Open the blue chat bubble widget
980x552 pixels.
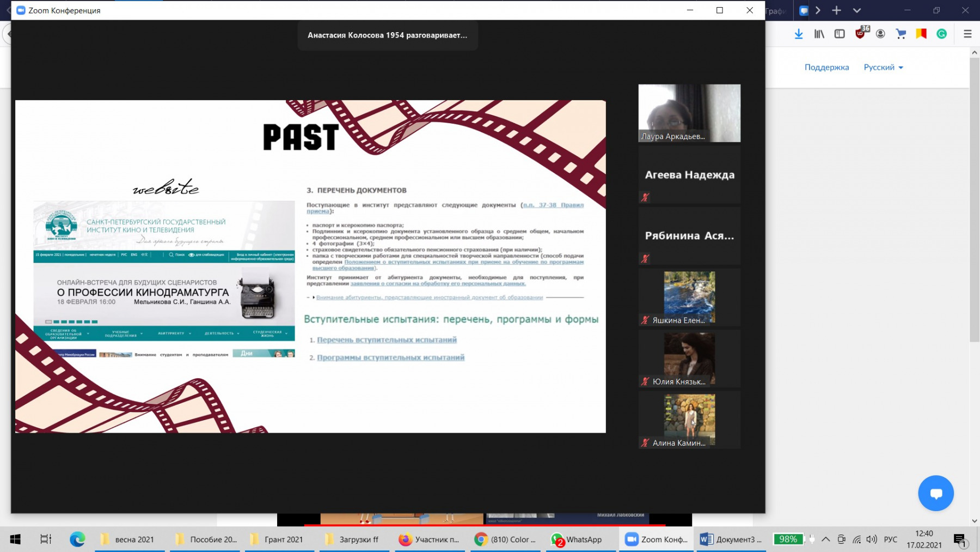[935, 493]
